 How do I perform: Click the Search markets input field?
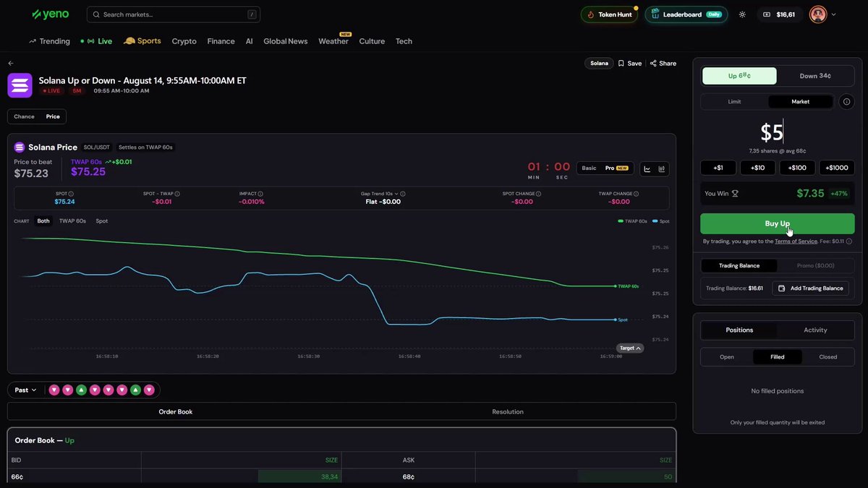(x=174, y=14)
